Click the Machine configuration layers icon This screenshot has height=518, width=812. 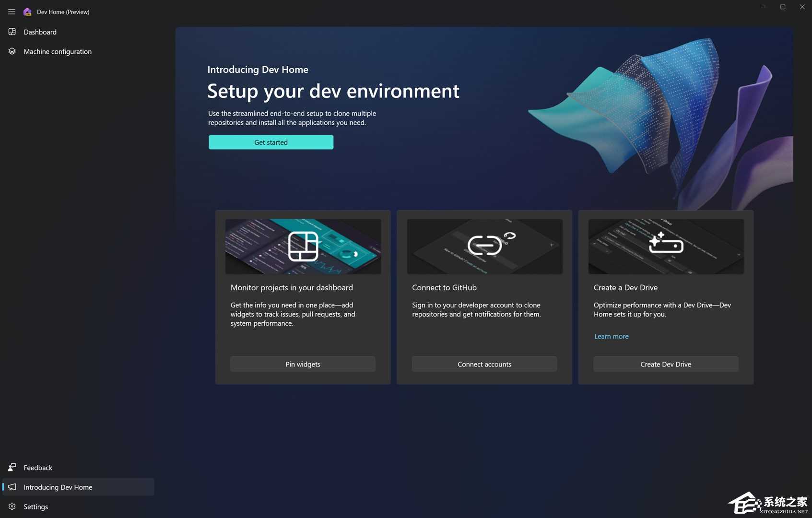pos(12,51)
